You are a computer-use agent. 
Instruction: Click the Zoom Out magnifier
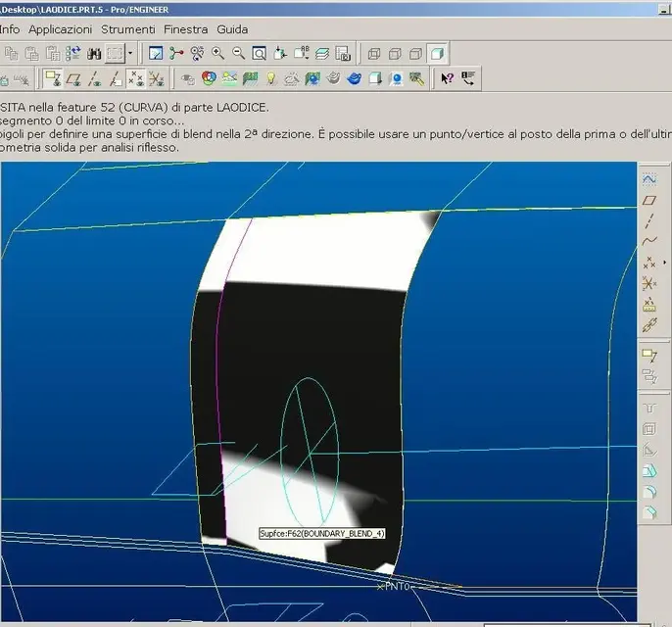[238, 54]
